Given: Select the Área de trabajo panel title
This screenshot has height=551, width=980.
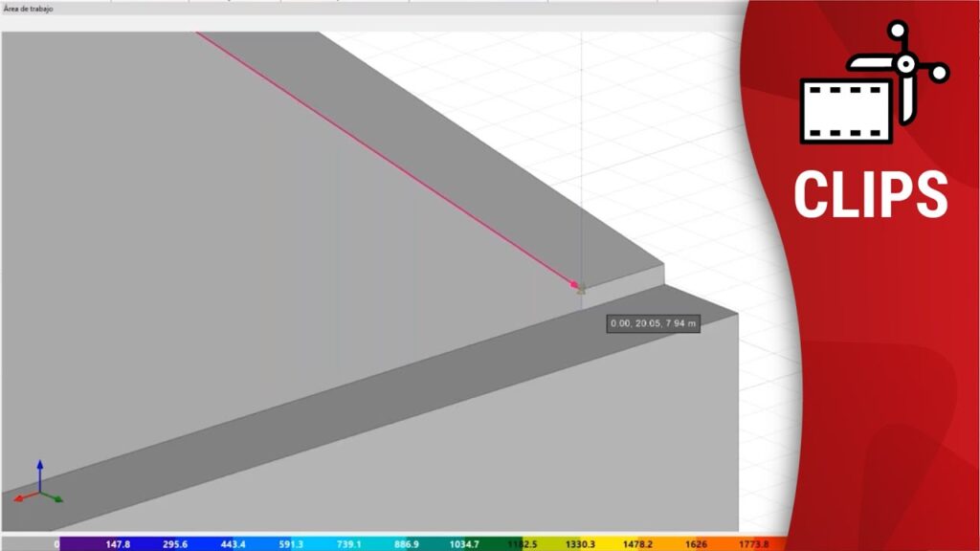Looking at the screenshot, I should (x=29, y=9).
